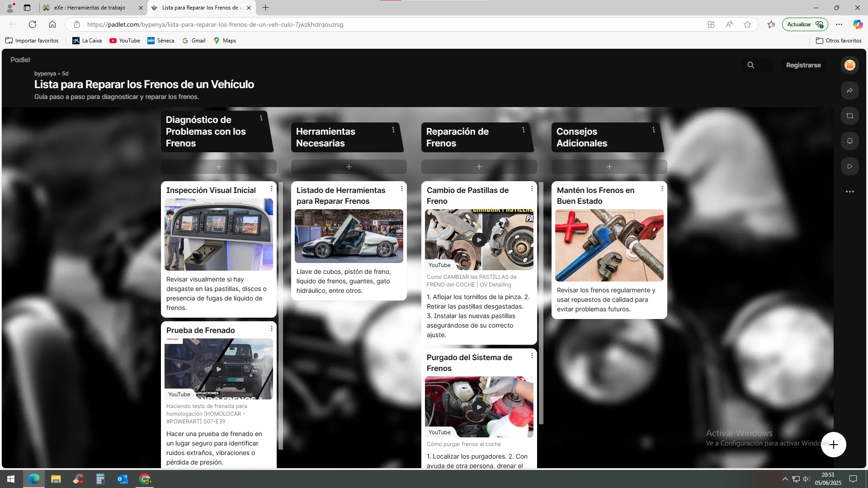The image size is (868, 488).
Task: Start the slideshow play icon in sidebar
Action: [850, 166]
